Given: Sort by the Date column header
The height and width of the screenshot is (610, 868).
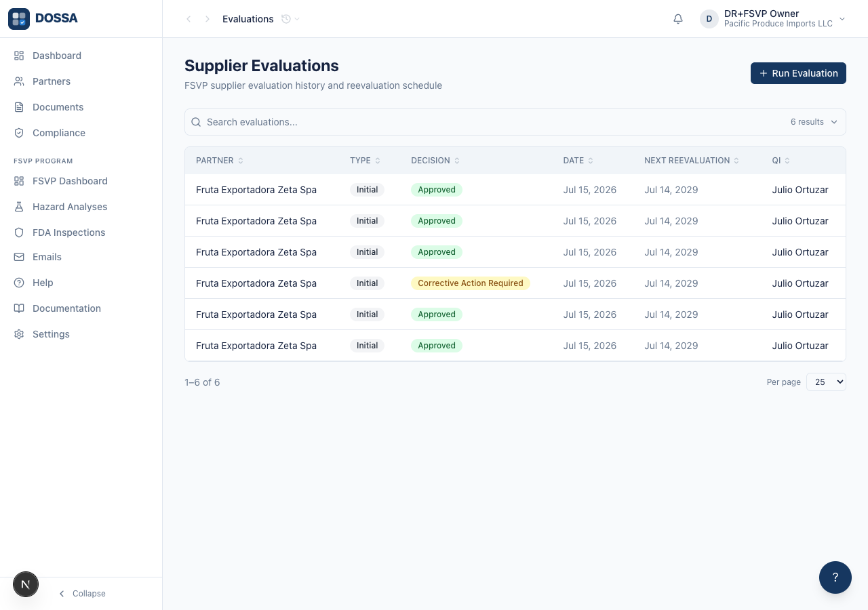Looking at the screenshot, I should [578, 161].
